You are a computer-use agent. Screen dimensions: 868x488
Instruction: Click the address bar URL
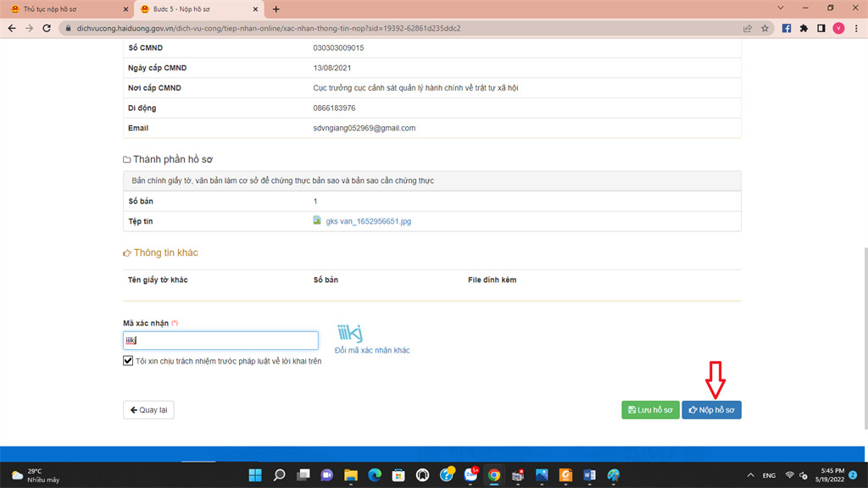269,28
